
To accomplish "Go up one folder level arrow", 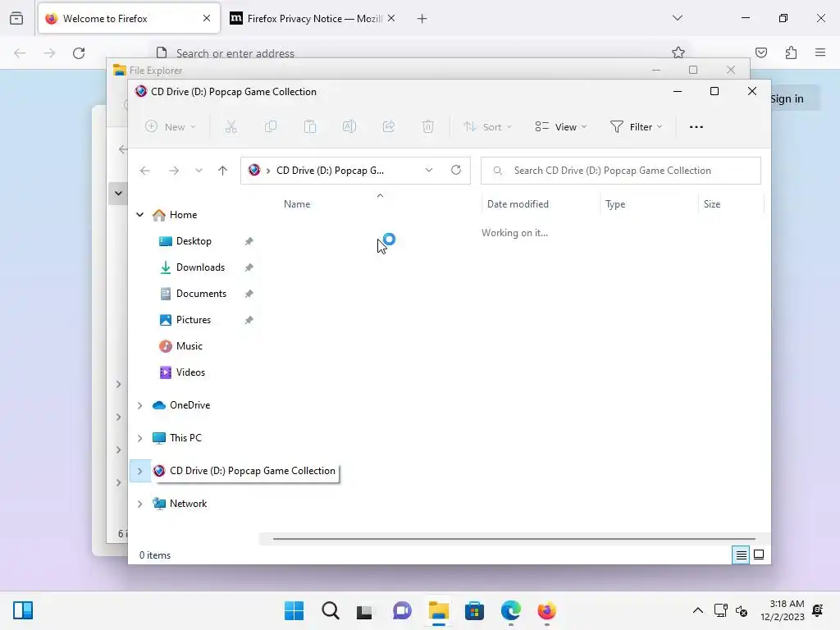I will click(222, 171).
